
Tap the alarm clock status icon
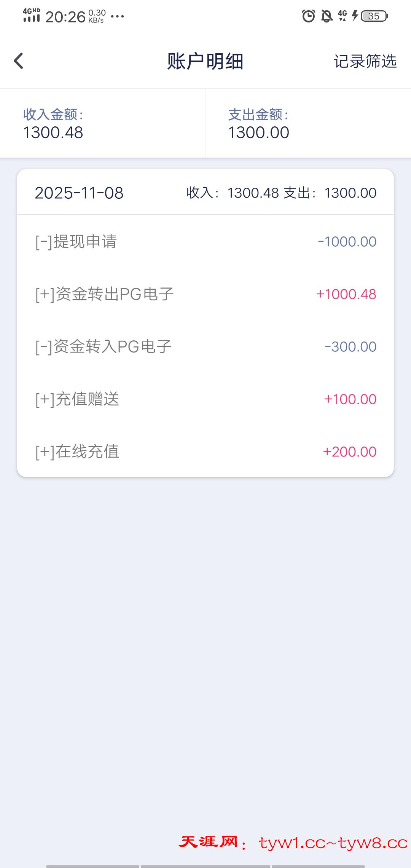[308, 16]
